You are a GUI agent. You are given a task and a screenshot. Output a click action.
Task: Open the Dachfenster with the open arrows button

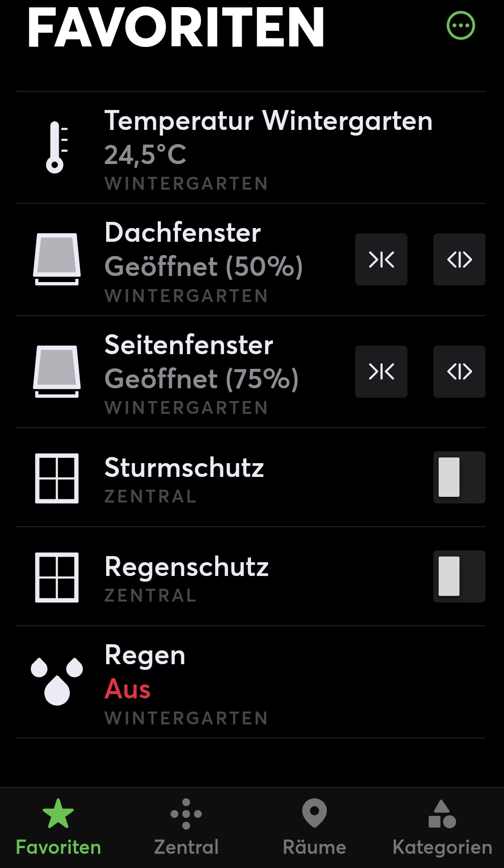pos(459,259)
